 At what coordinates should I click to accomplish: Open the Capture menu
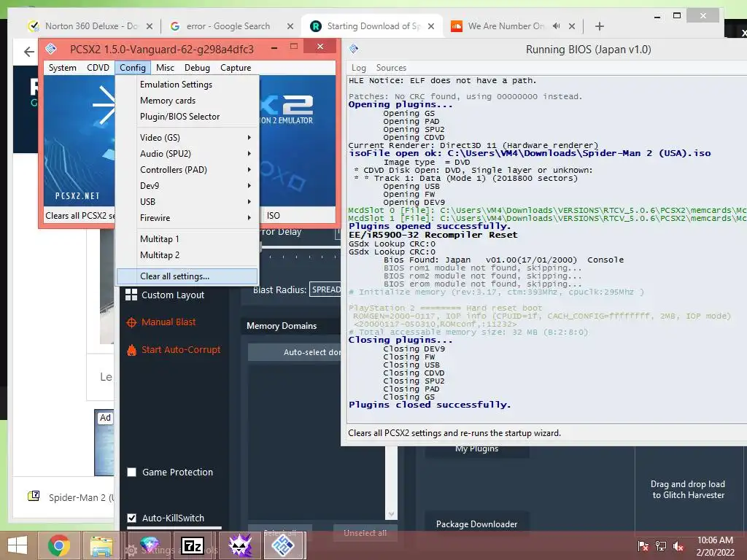pos(236,68)
